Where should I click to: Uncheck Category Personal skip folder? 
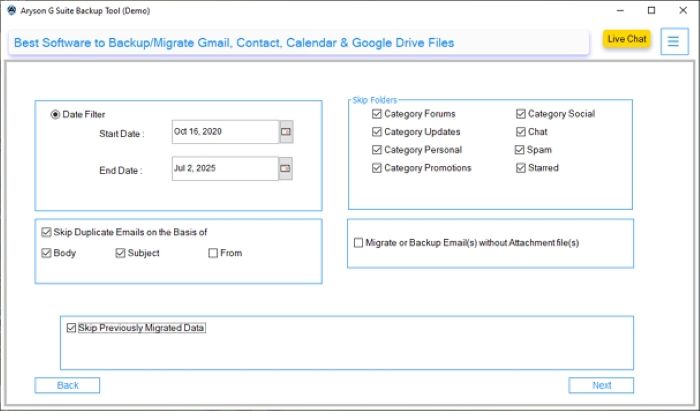click(377, 149)
